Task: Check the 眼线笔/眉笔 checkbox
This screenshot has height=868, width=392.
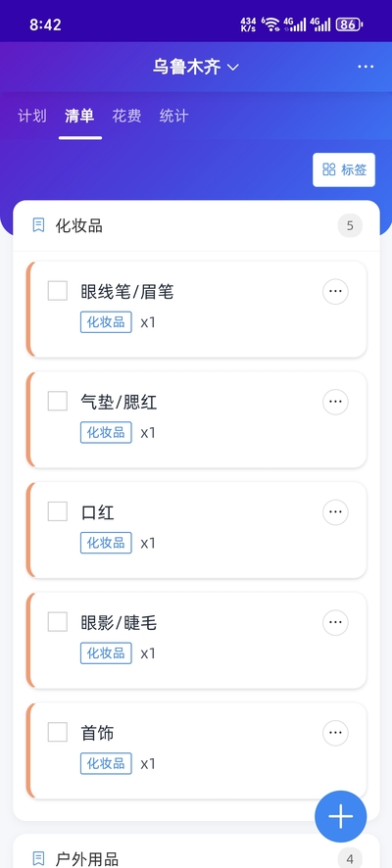Action: point(58,291)
